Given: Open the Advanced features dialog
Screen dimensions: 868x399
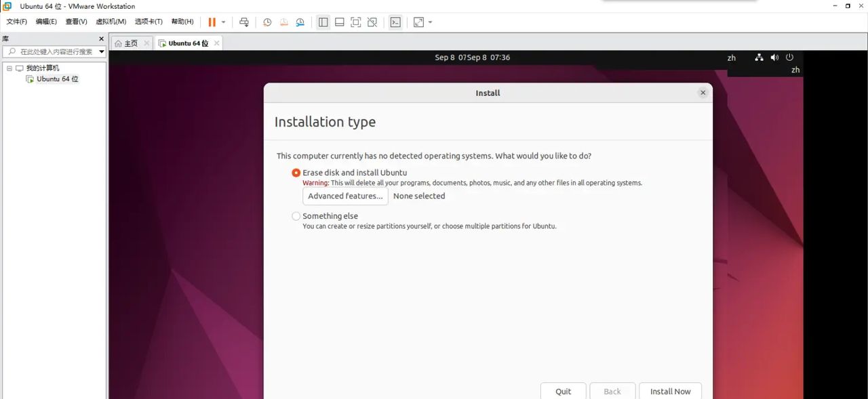Looking at the screenshot, I should click(x=344, y=196).
